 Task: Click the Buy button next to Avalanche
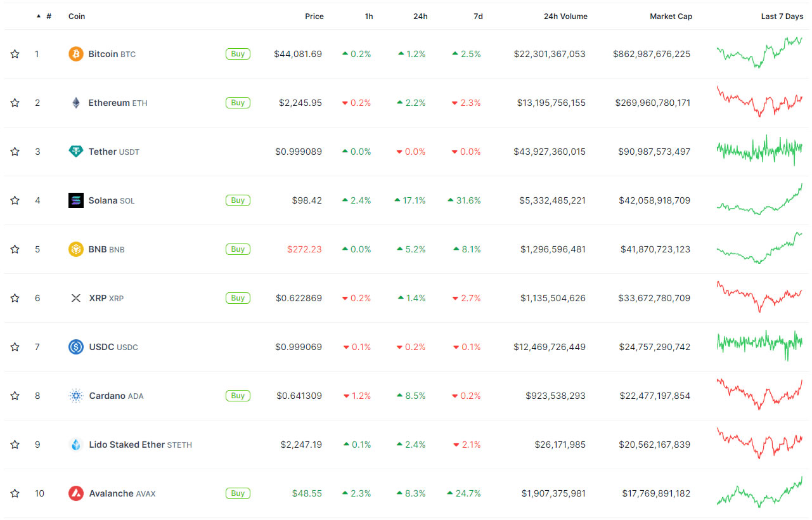238,493
